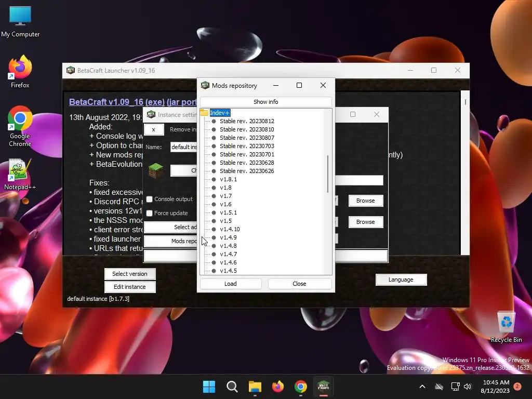This screenshot has height=399, width=532.
Task: Click Show info button
Action: 265,102
